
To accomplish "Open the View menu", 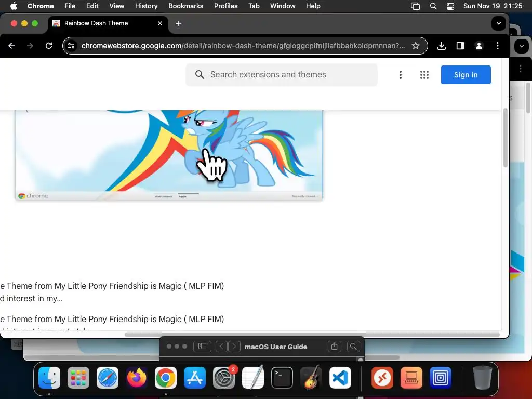I will 116,6.
